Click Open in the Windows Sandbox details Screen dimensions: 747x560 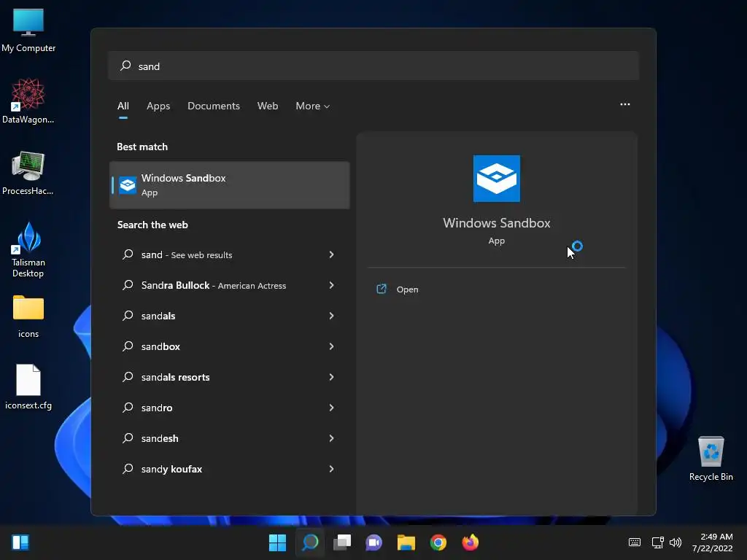(x=407, y=289)
